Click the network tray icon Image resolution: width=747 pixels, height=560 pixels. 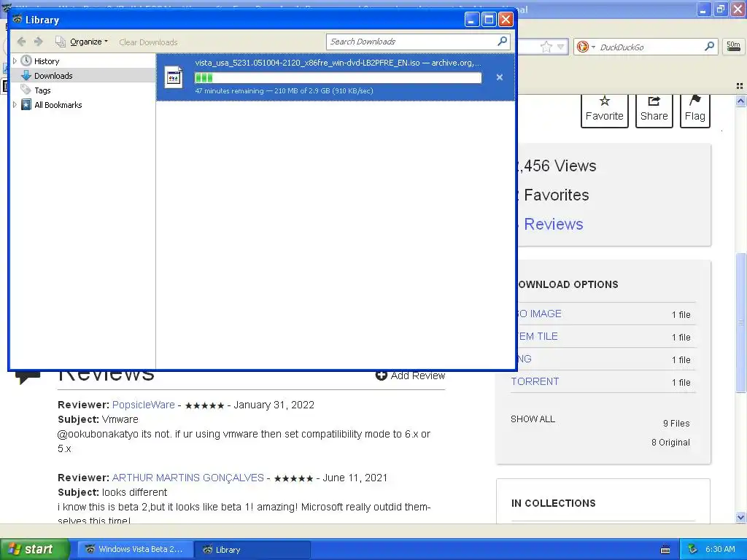pyautogui.click(x=693, y=549)
